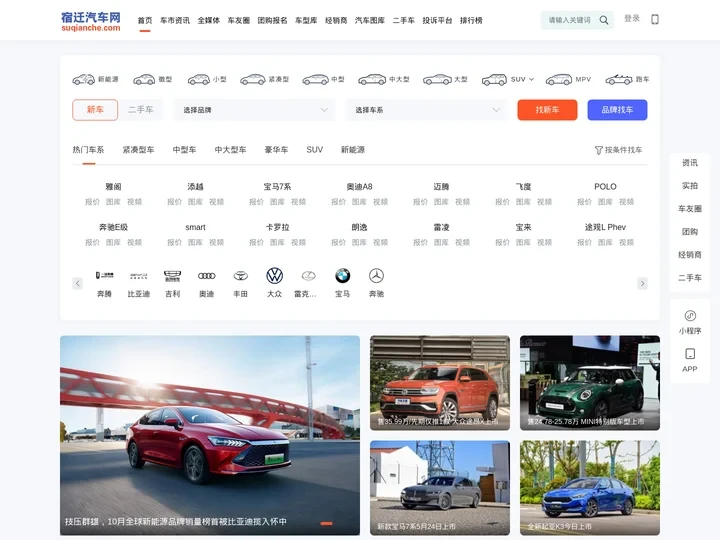
Task: Switch to 紧凑型车 tab
Action: tap(138, 150)
